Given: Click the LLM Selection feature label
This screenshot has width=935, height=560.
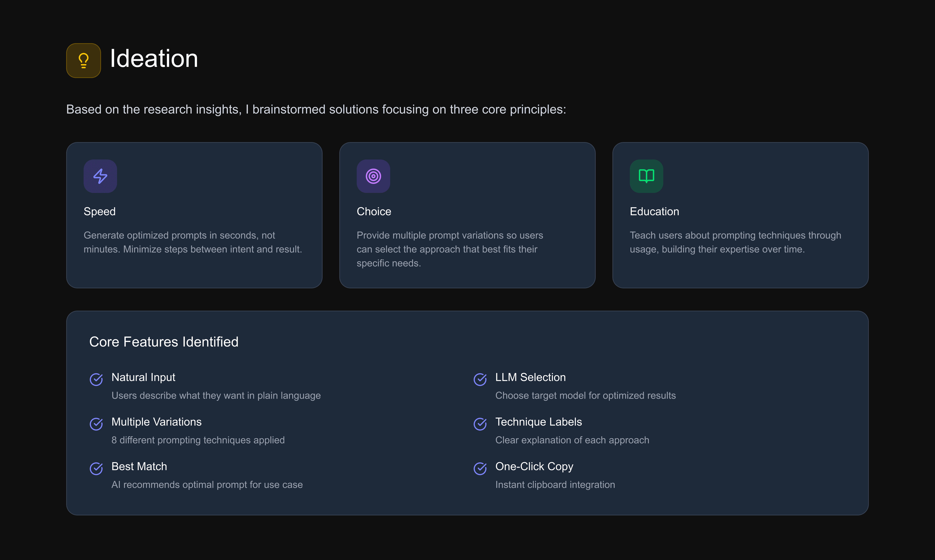Looking at the screenshot, I should pyautogui.click(x=530, y=377).
